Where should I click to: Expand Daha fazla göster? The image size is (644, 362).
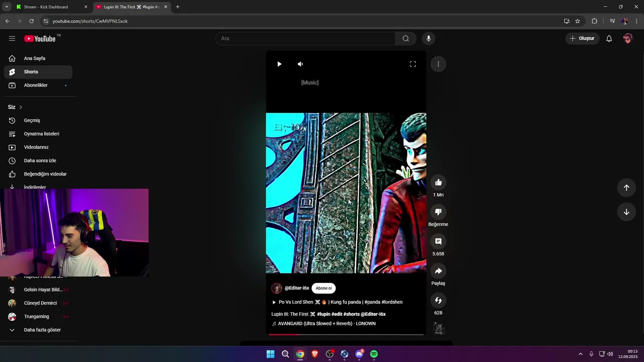pos(38,330)
